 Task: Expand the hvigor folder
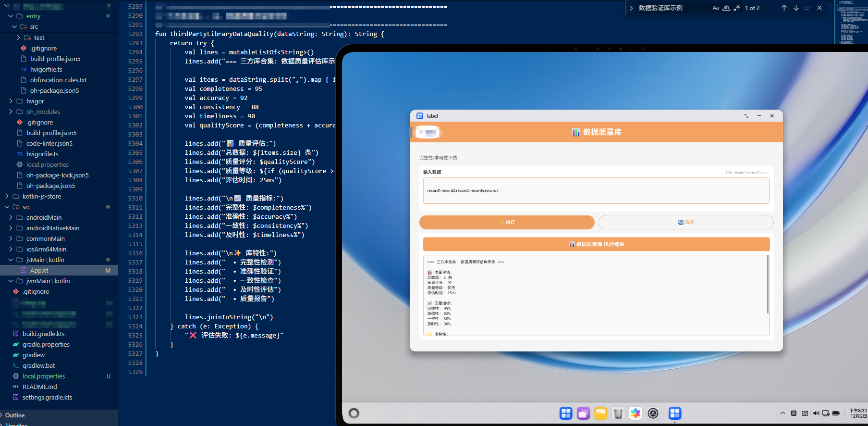coord(11,101)
